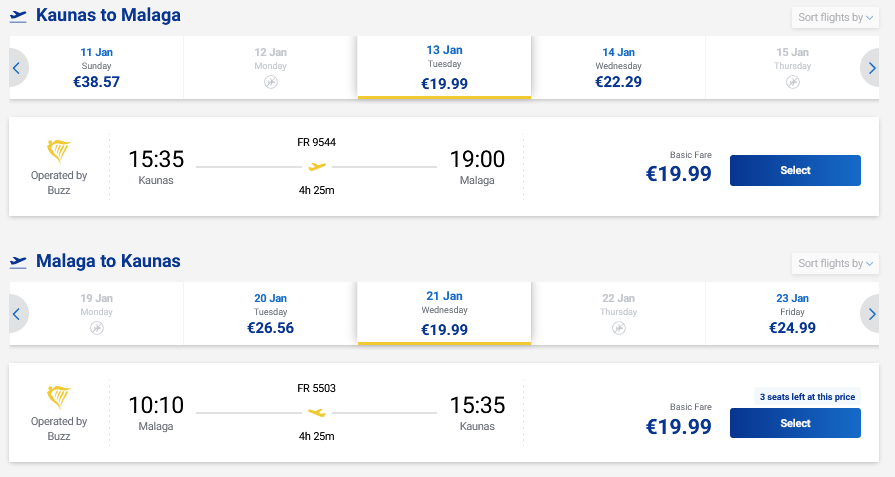The height and width of the screenshot is (477, 895).
Task: Show later outbound dates with the right arrow
Action: click(x=874, y=68)
